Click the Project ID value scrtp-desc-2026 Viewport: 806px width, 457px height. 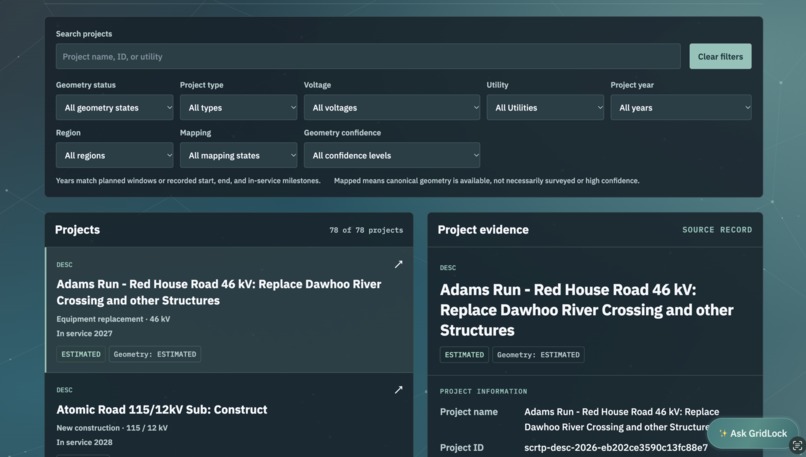click(616, 448)
